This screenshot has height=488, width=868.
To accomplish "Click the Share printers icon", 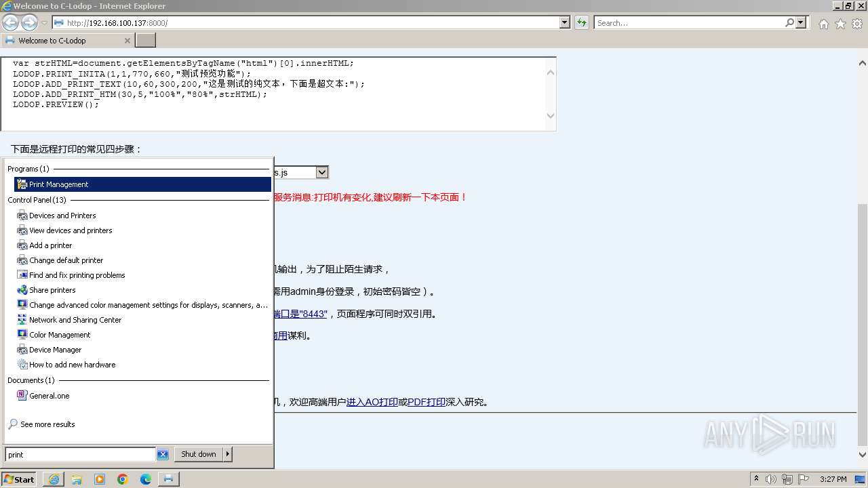I will (x=22, y=290).
